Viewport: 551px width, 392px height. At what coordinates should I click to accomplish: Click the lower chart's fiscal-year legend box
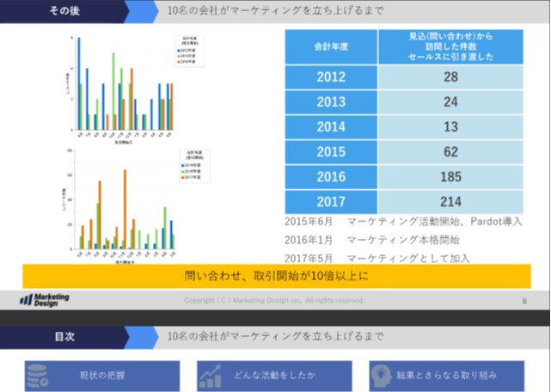(191, 162)
